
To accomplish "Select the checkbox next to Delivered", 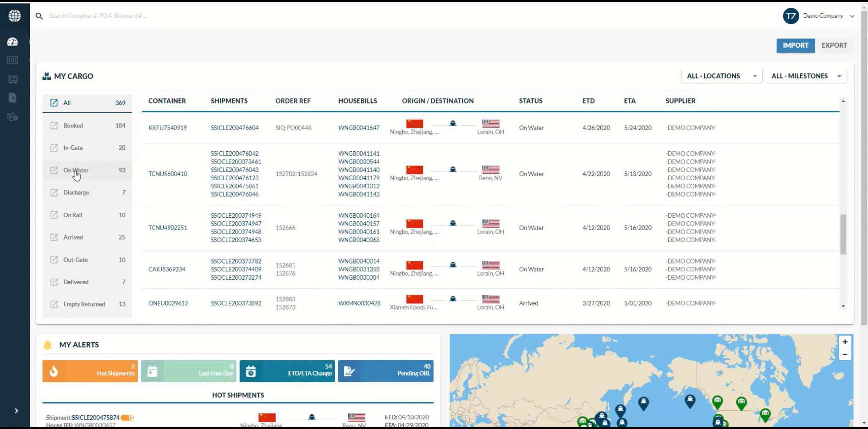I will [54, 282].
